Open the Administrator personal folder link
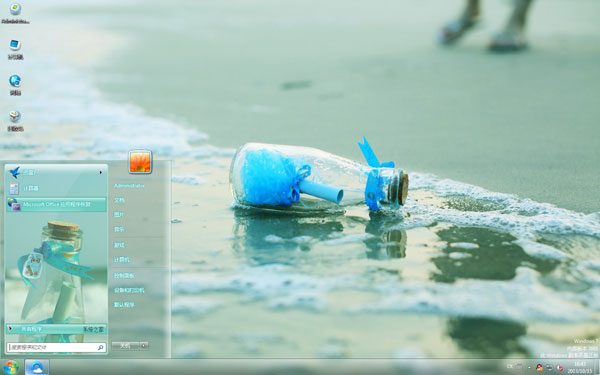This screenshot has height=375, width=600. pyautogui.click(x=129, y=186)
